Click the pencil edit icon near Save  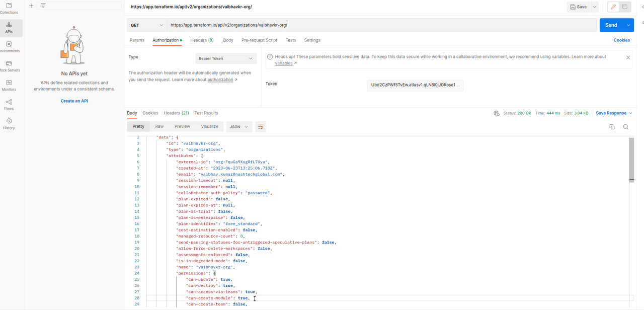[613, 7]
